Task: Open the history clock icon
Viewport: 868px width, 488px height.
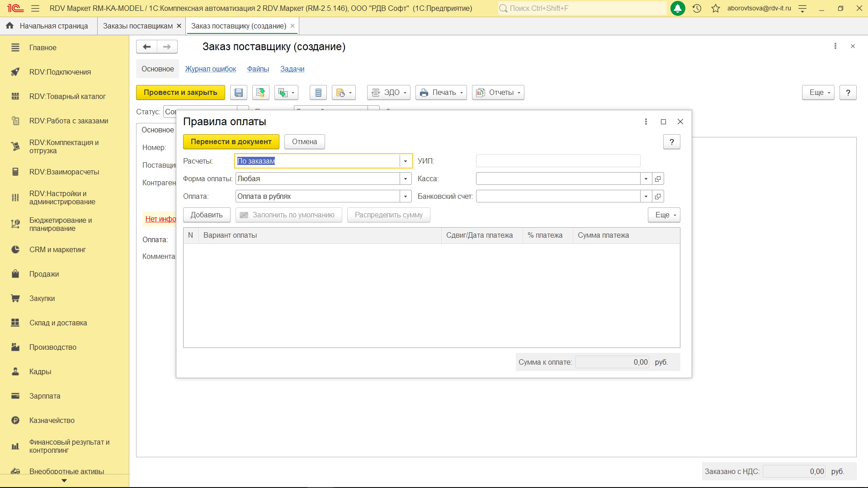Action: (x=697, y=8)
